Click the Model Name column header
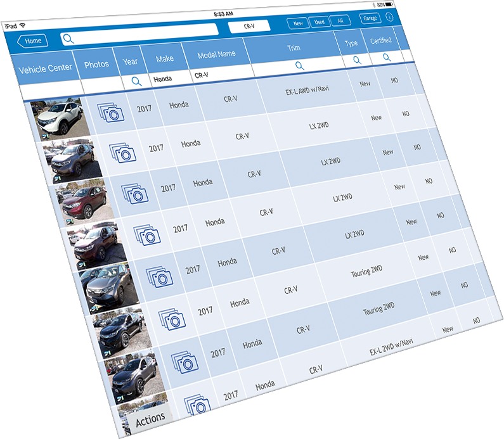504x439 pixels. click(216, 54)
